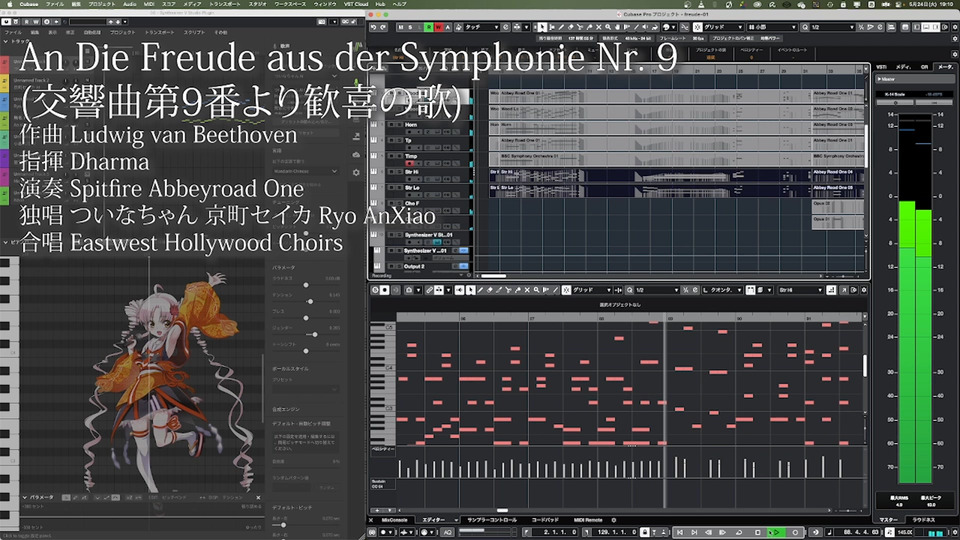Open lower zone tabs settings gear
Screen dimensions: 960x540
613,520
